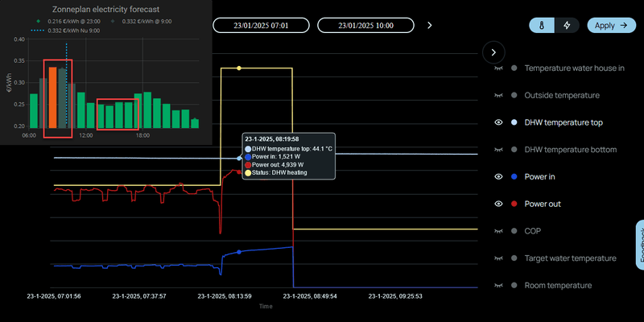Hide the Power in series eye icon
Viewport: 644px width, 322px height.
(x=498, y=176)
